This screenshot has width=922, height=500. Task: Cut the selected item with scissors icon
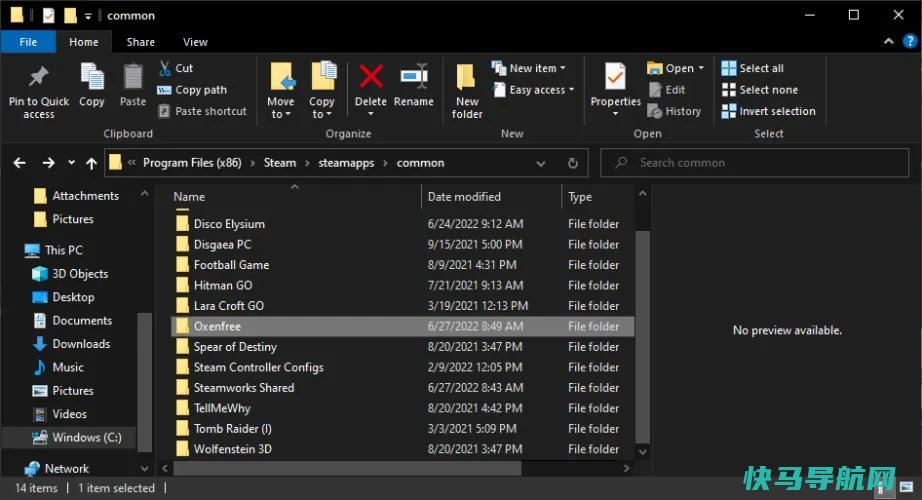(x=175, y=68)
